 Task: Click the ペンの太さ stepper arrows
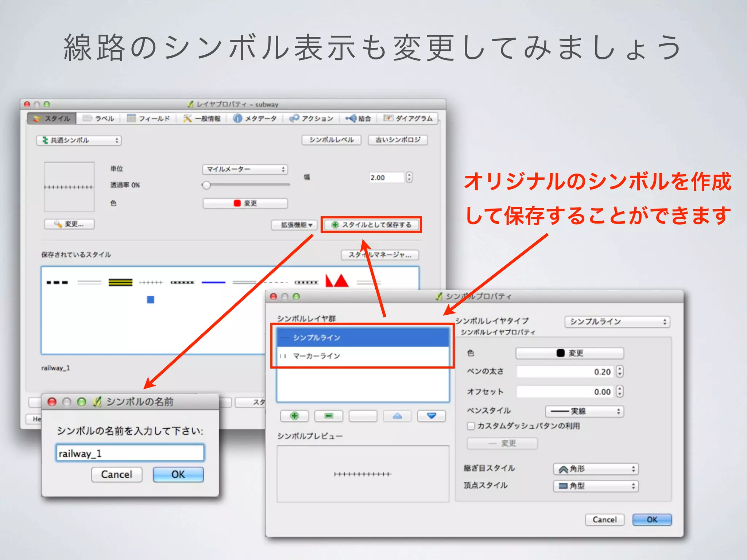point(620,372)
